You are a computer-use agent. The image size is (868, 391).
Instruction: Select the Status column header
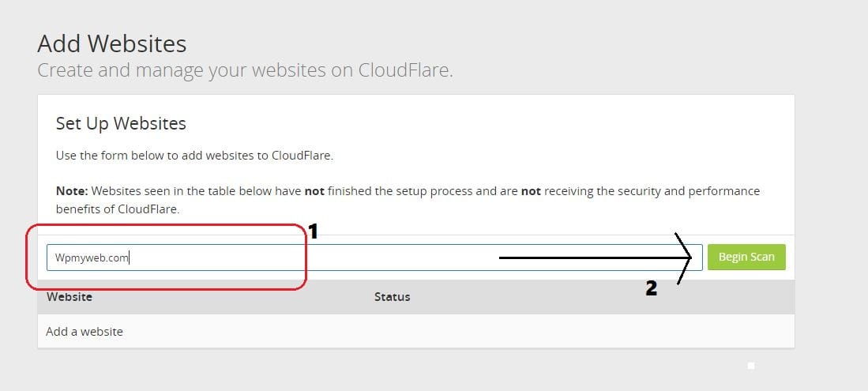tap(392, 297)
